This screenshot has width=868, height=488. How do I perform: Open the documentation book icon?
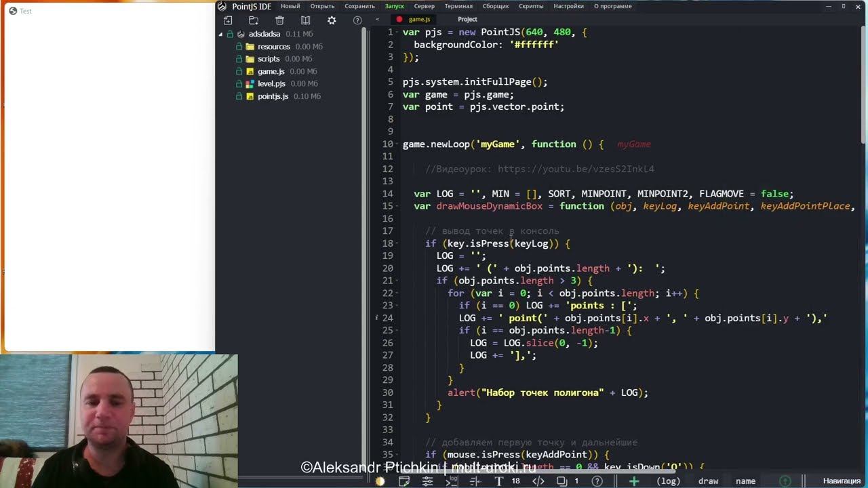[x=306, y=20]
